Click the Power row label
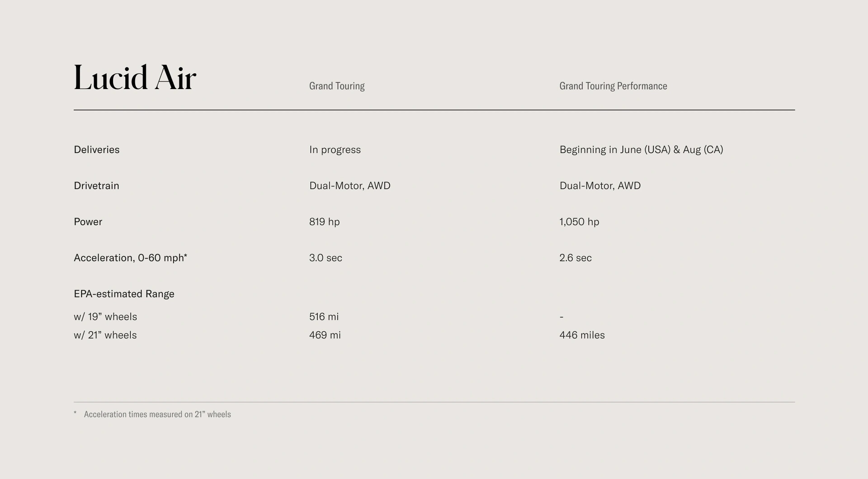Viewport: 868px width, 479px height. tap(88, 222)
